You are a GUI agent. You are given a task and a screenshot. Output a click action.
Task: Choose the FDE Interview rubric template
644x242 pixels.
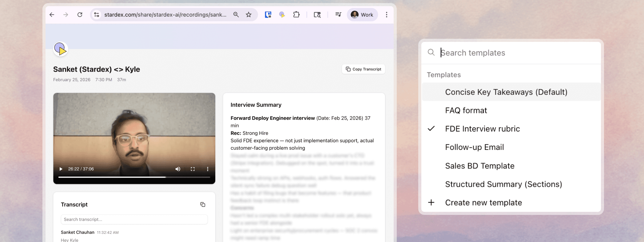click(511, 129)
